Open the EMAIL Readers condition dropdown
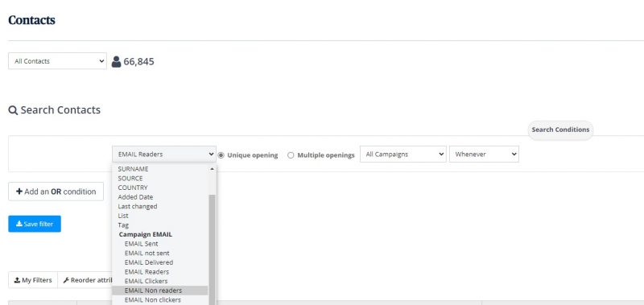This screenshot has width=644, height=305. click(164, 155)
